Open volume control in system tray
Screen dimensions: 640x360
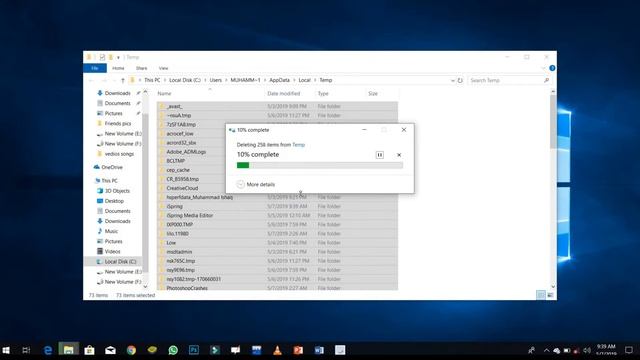click(587, 350)
